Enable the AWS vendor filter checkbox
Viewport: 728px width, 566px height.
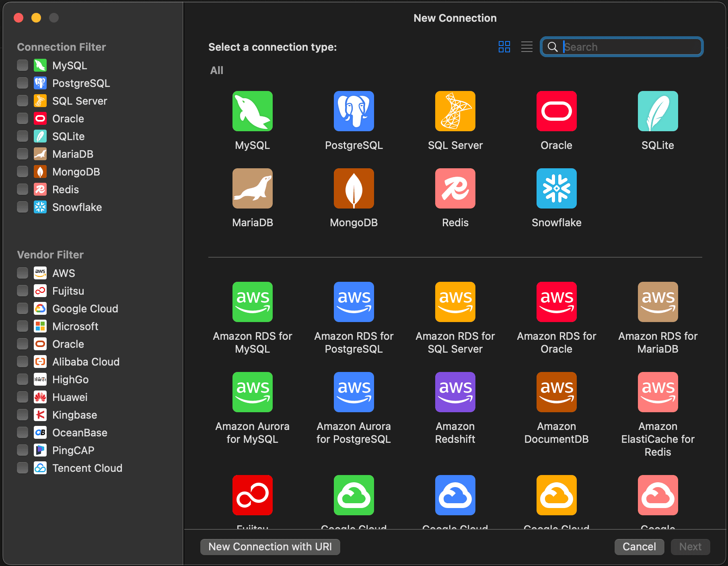pos(23,273)
